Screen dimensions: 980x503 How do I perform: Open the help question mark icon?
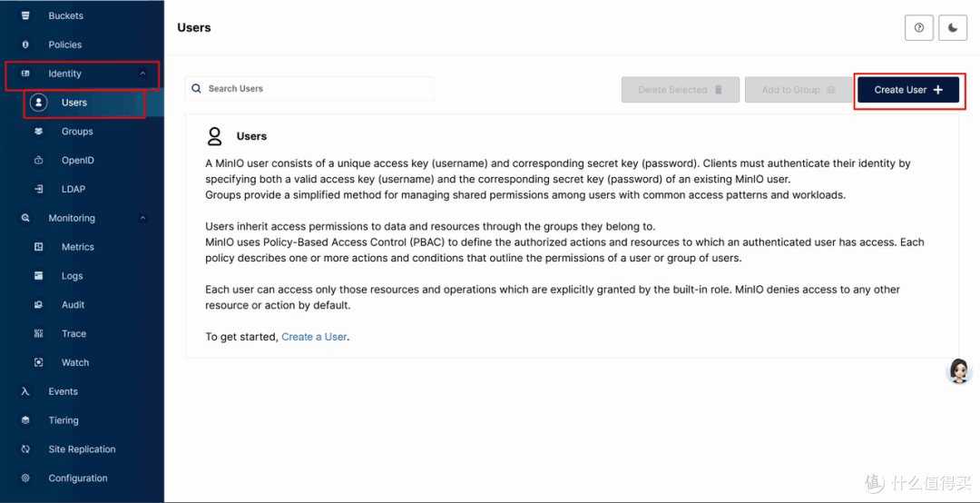point(918,27)
